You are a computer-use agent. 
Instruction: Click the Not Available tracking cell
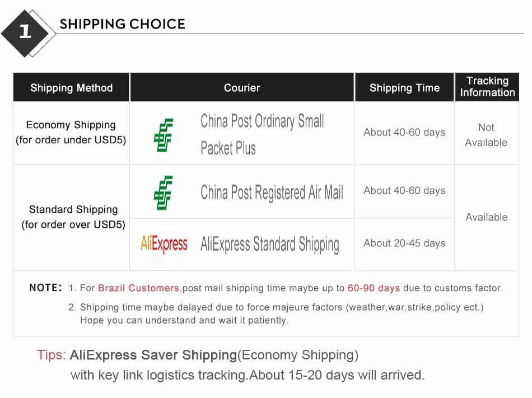click(x=486, y=134)
